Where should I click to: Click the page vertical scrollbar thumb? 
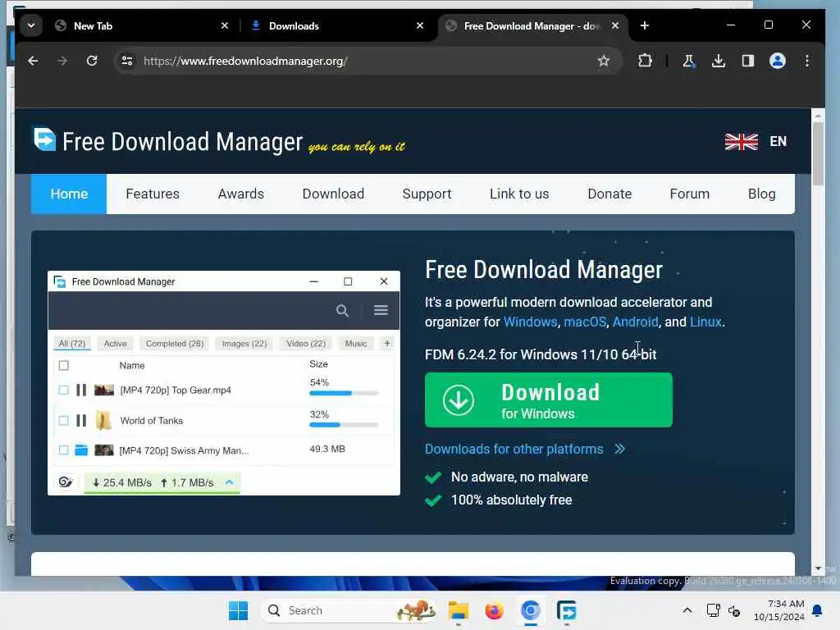coord(818,153)
